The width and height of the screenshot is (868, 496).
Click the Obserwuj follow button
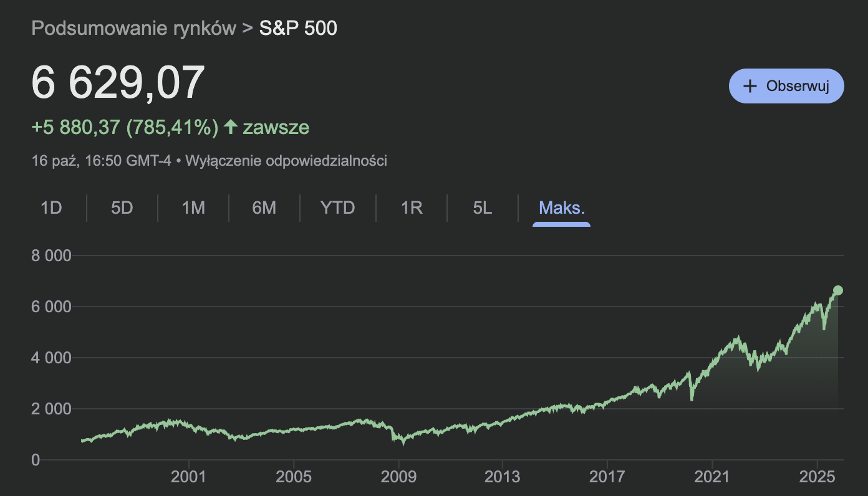(786, 86)
